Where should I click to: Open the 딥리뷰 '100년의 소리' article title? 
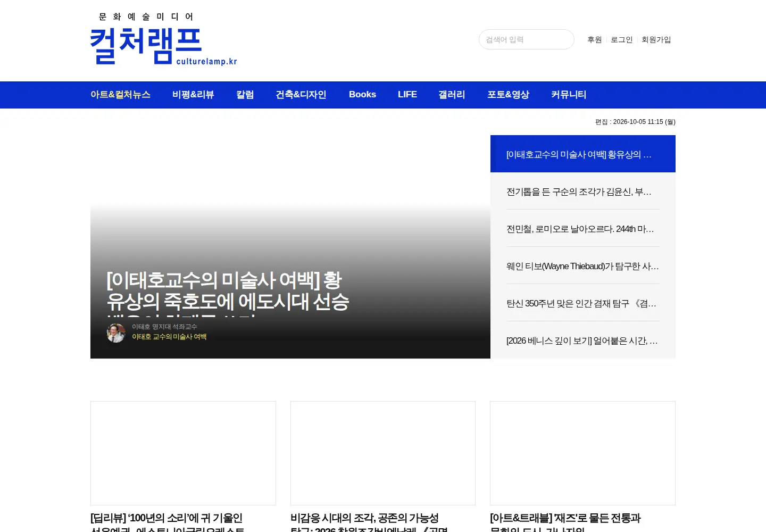[x=168, y=522]
